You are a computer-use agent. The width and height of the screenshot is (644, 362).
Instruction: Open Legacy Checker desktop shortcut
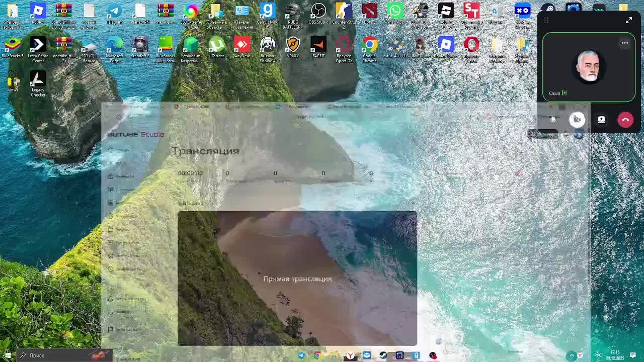(x=38, y=84)
